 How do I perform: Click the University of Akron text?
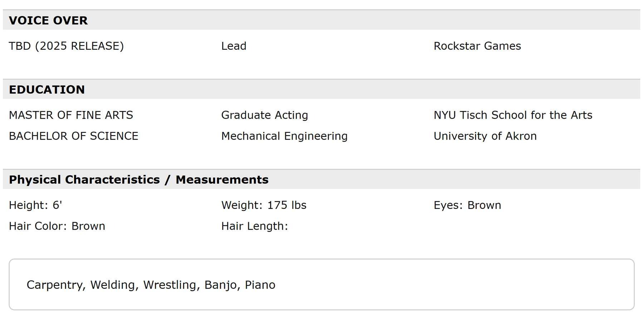485,136
